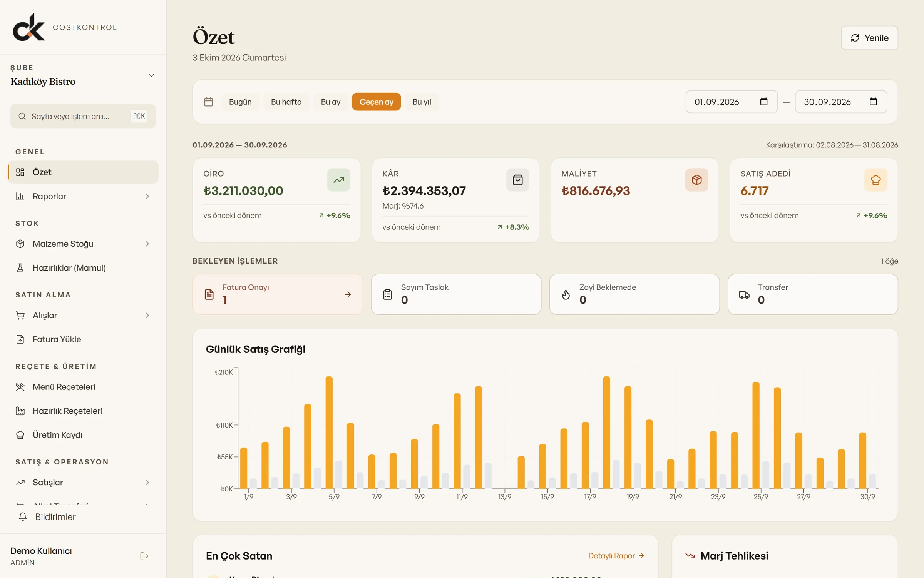Click the Satış Adedi chef hat icon
The height and width of the screenshot is (578, 924).
(x=876, y=180)
